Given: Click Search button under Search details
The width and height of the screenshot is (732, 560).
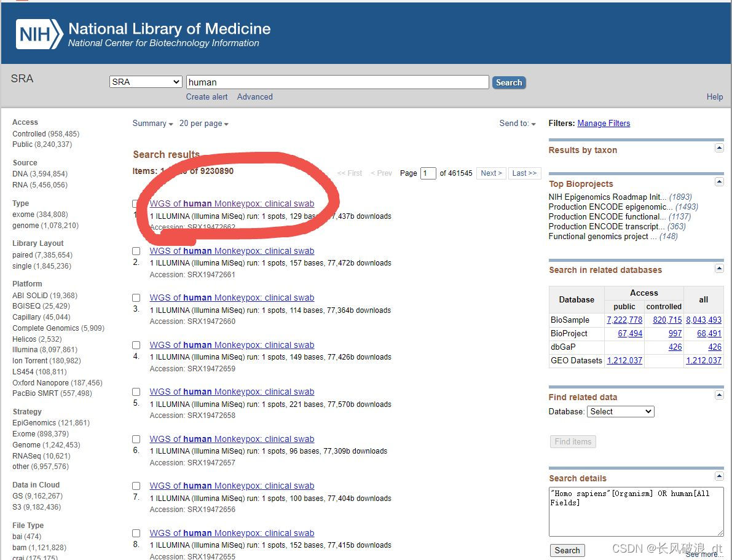Looking at the screenshot, I should [x=567, y=551].
